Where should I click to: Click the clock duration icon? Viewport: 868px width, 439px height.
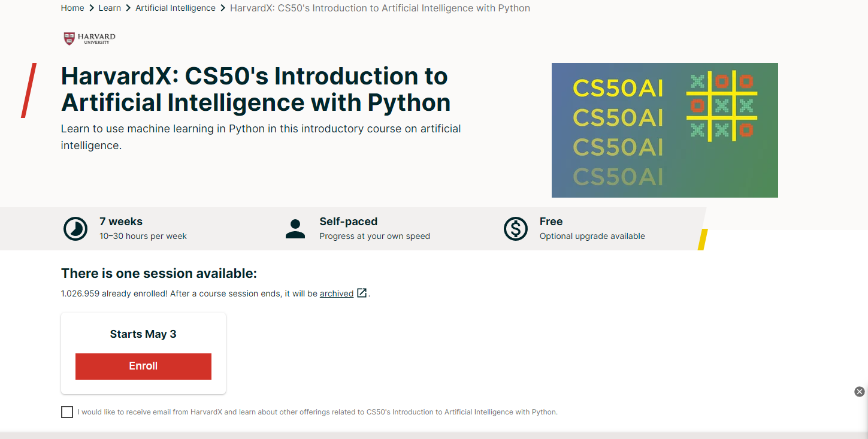click(x=75, y=229)
